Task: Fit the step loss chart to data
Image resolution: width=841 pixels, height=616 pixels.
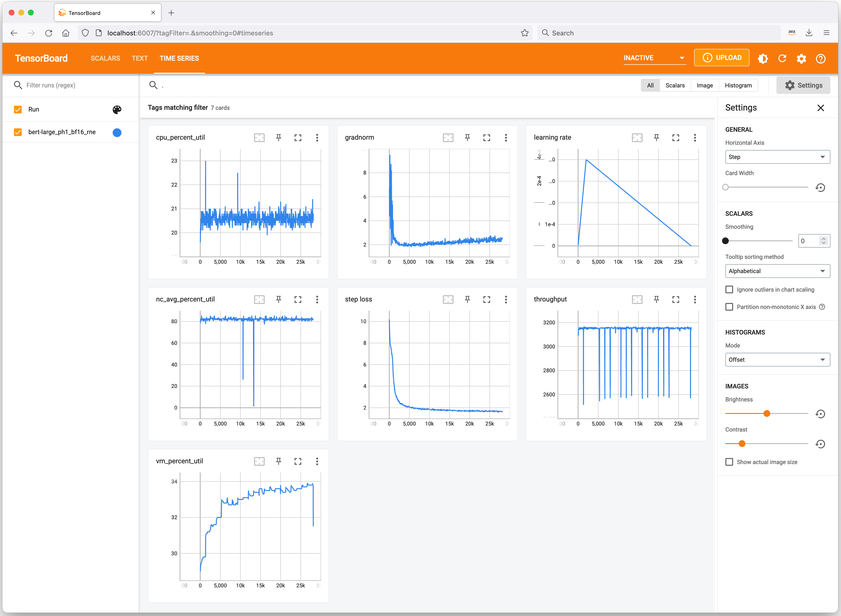Action: point(448,299)
